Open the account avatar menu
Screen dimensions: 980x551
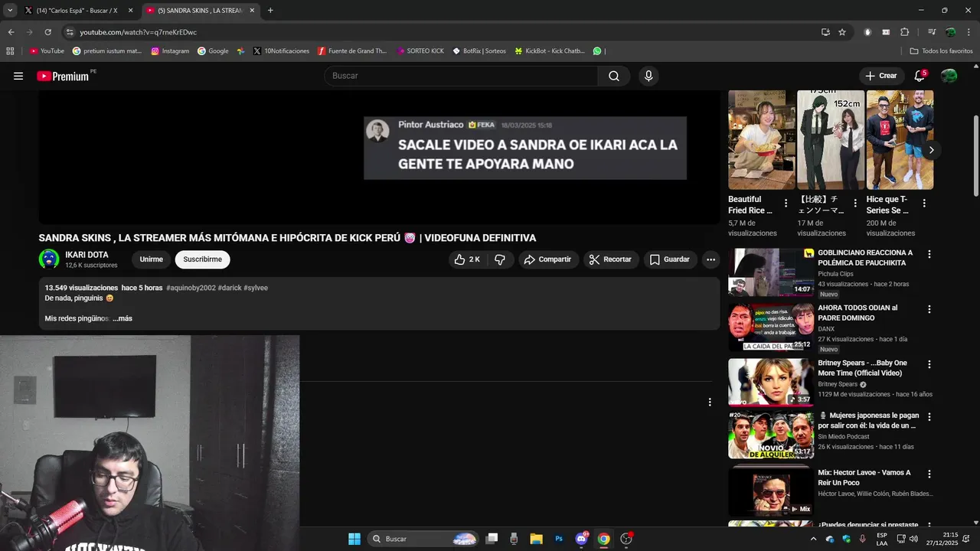(x=949, y=76)
